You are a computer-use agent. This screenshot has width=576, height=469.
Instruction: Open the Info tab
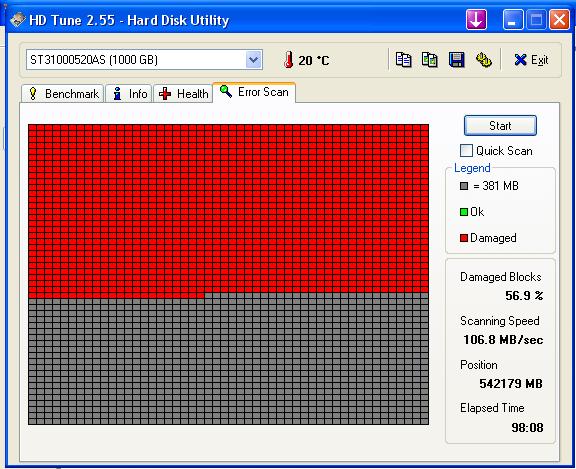tap(129, 94)
